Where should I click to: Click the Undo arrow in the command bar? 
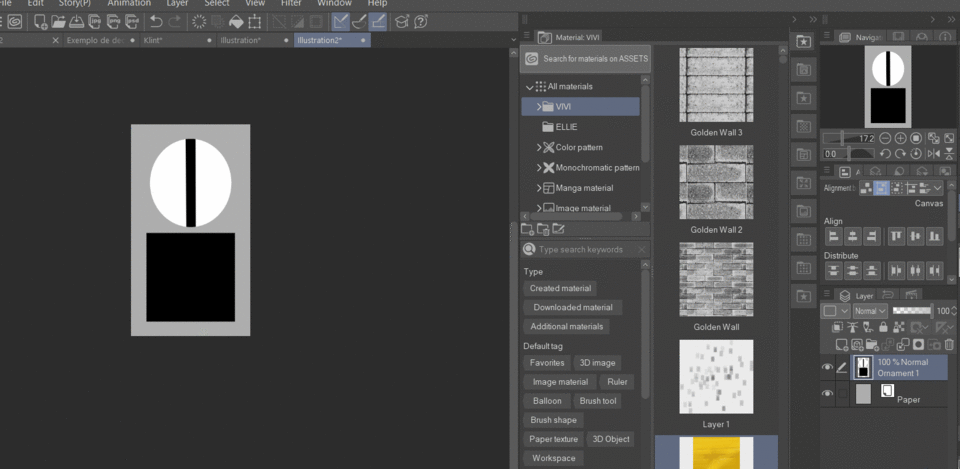[156, 21]
